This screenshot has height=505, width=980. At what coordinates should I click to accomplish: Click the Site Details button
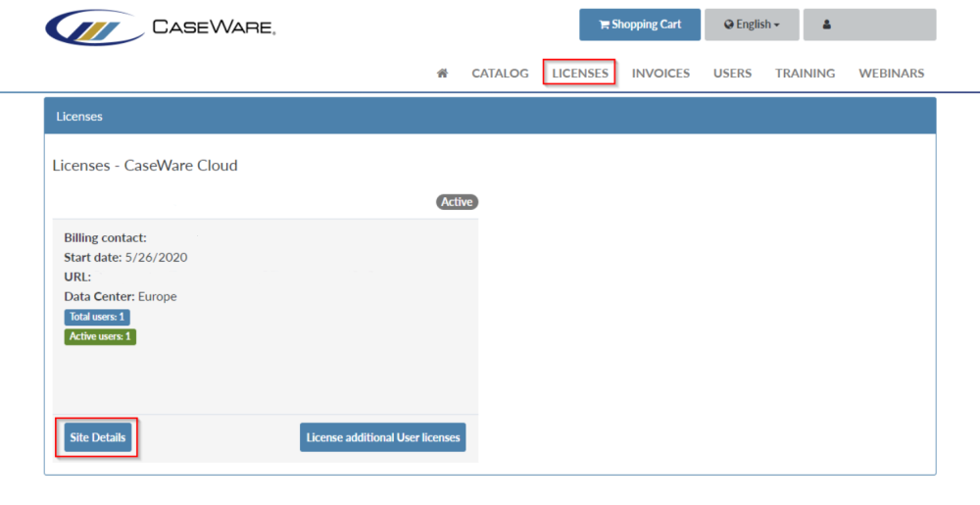[x=97, y=437]
